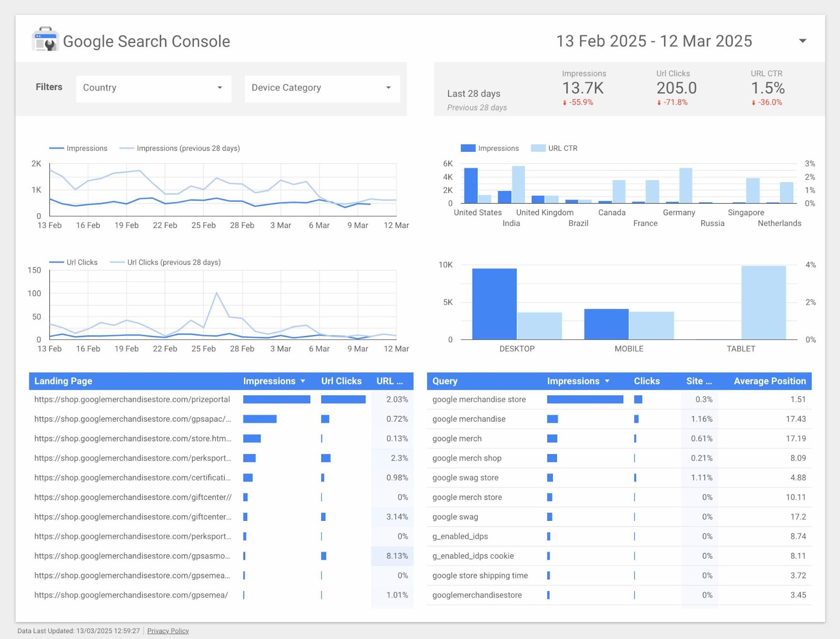Open the Country filter dropdown

(153, 88)
